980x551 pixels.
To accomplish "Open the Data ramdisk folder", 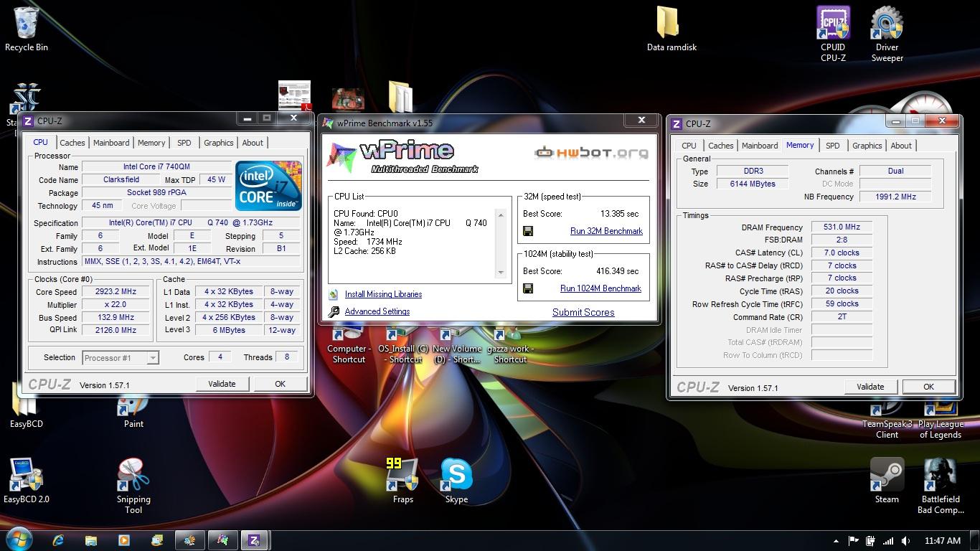I will 672,29.
